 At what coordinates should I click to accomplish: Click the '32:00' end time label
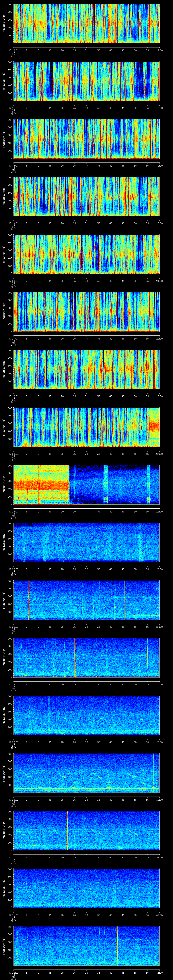[159, 915]
